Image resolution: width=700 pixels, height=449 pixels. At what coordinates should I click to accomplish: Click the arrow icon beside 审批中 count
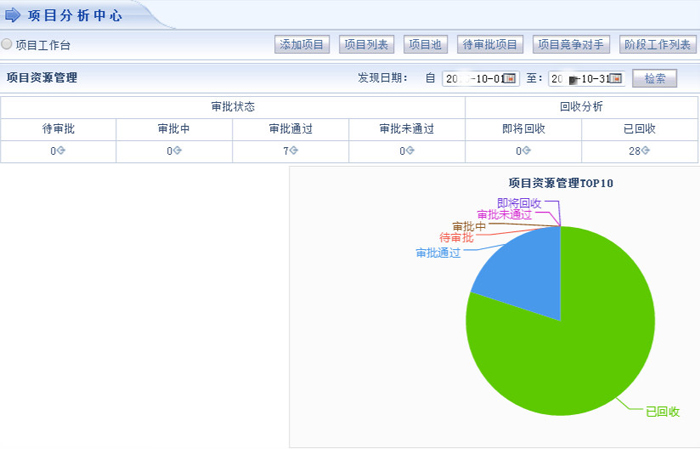[178, 151]
